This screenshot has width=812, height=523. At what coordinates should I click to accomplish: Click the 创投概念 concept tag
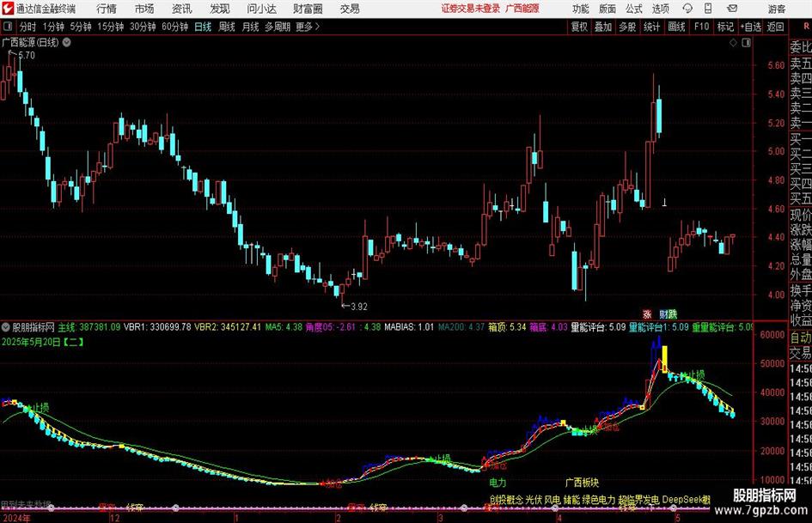506,500
